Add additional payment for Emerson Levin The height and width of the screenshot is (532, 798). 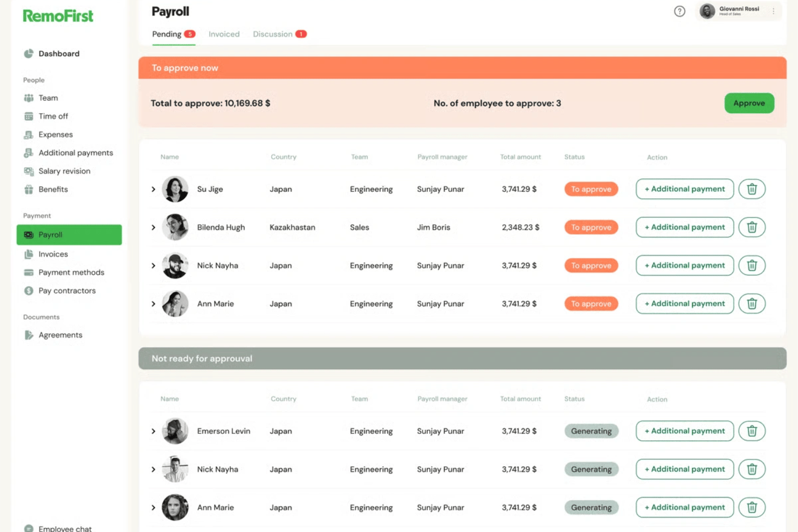[x=685, y=431]
